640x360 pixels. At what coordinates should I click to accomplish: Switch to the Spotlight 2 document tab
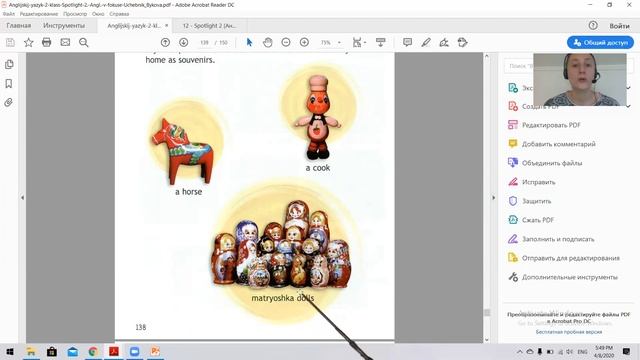[209, 26]
